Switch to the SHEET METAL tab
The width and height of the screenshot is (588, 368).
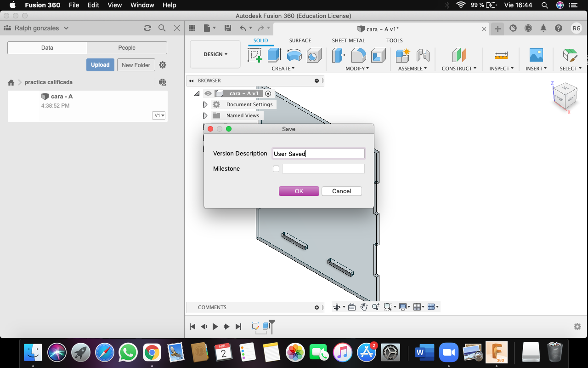pyautogui.click(x=349, y=40)
